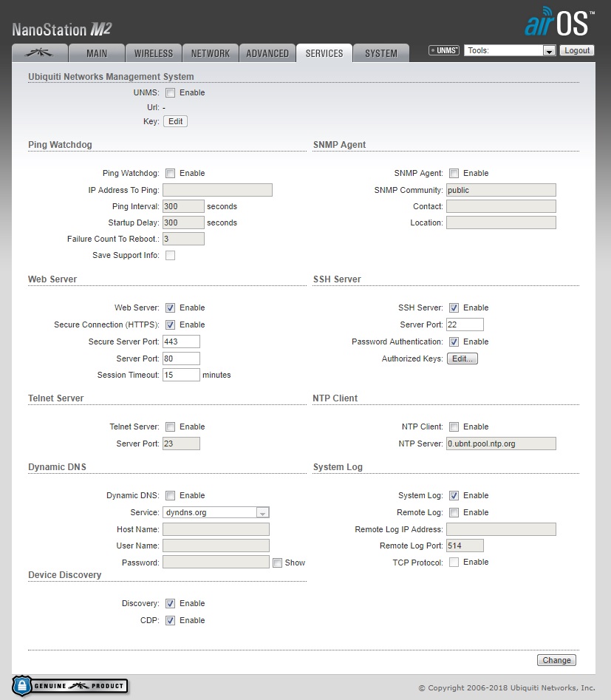Image resolution: width=611 pixels, height=700 pixels.
Task: Click the SNMP Location field
Action: click(501, 222)
